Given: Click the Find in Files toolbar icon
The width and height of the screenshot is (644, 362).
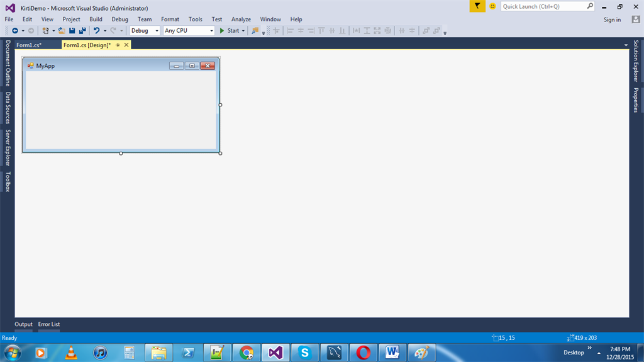Looking at the screenshot, I should (255, 30).
